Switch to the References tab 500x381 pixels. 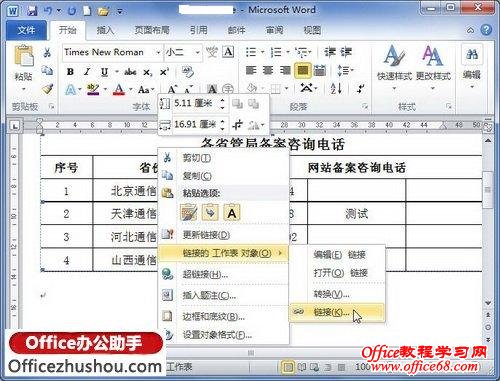tap(199, 30)
